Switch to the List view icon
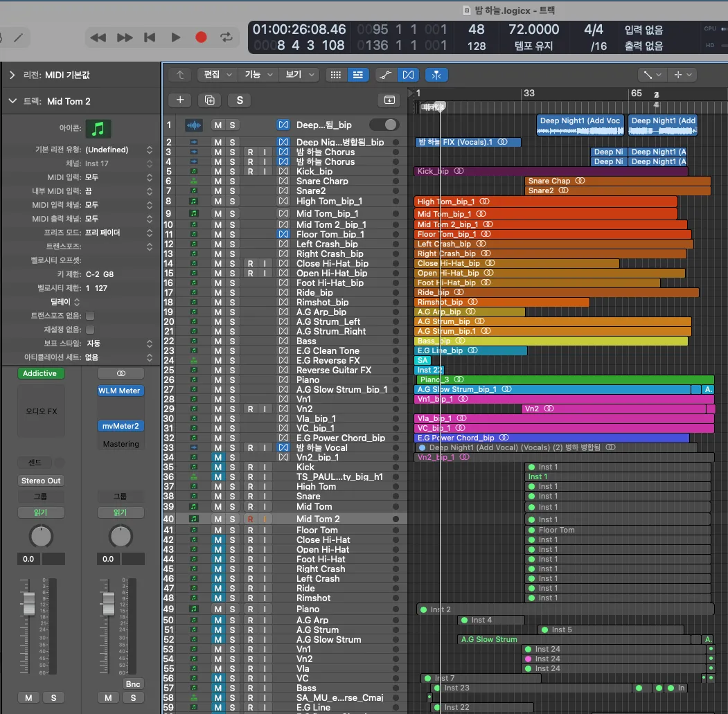 click(x=358, y=75)
